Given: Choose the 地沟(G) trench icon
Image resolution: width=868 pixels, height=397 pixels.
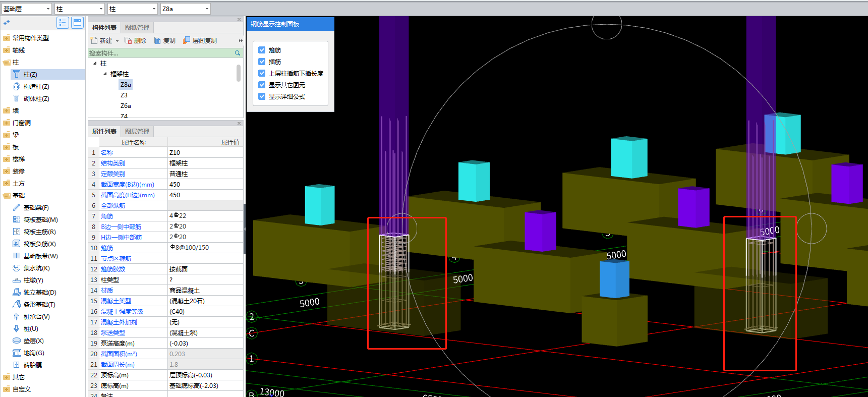Looking at the screenshot, I should [x=17, y=353].
